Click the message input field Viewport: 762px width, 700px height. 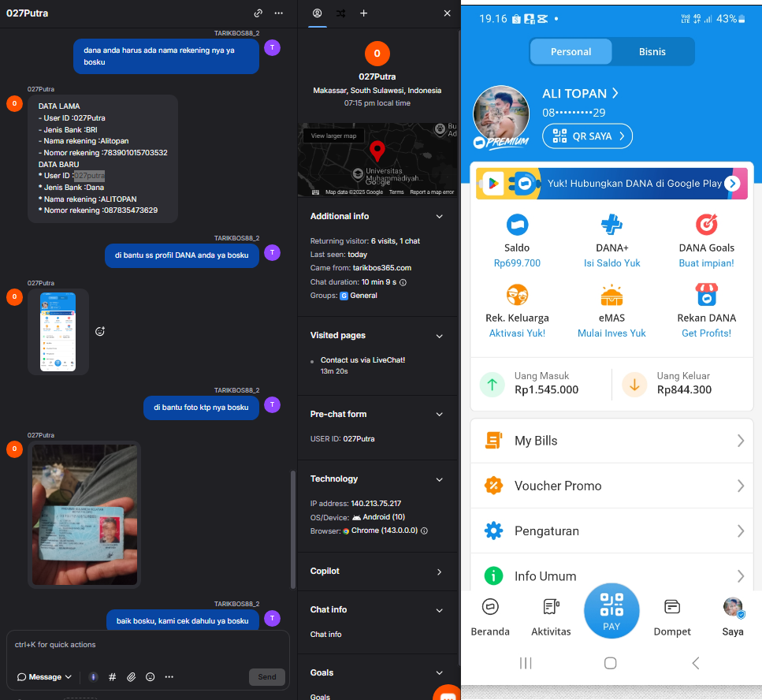click(147, 645)
